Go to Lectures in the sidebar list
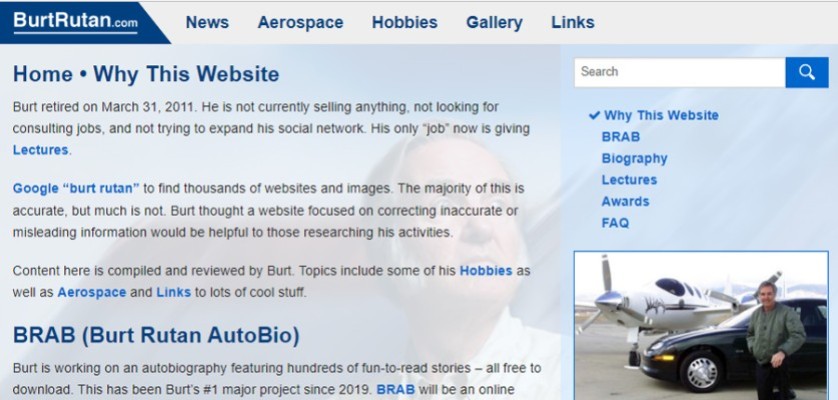This screenshot has width=838, height=400. pos(629,180)
